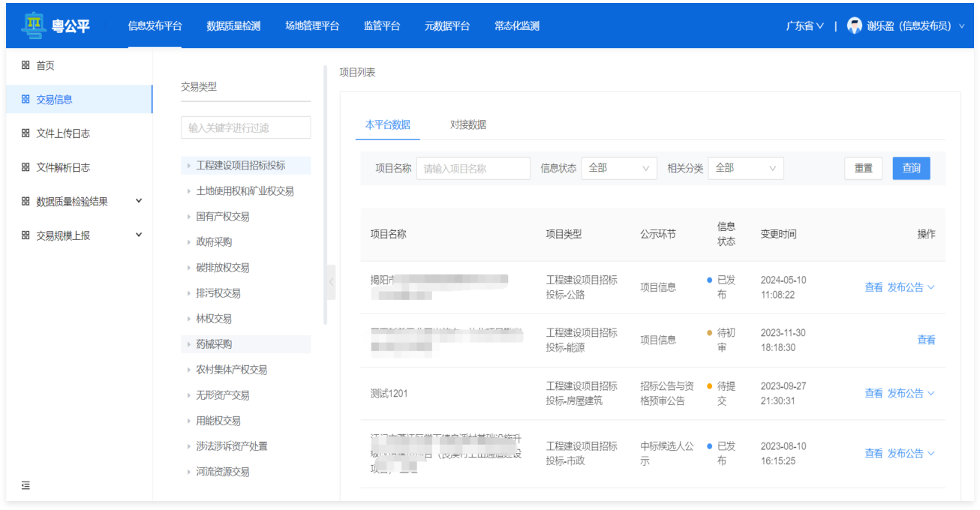Click the 粤公平 logo icon
This screenshot has width=980, height=510.
(x=32, y=25)
